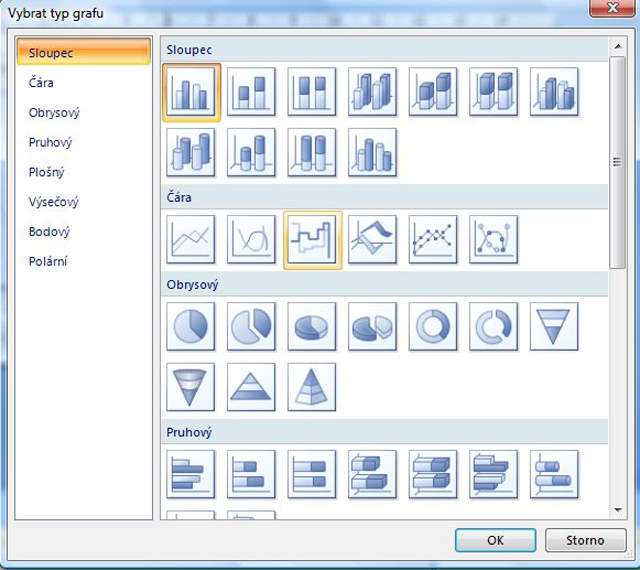Choose the stacked column chart icon
640x570 pixels.
(x=251, y=91)
